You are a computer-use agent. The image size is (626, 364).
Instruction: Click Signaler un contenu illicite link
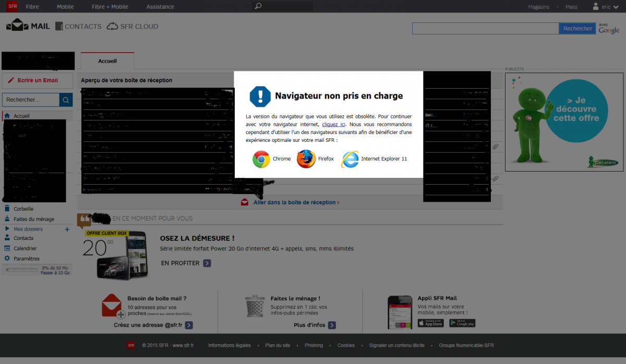tap(396, 345)
